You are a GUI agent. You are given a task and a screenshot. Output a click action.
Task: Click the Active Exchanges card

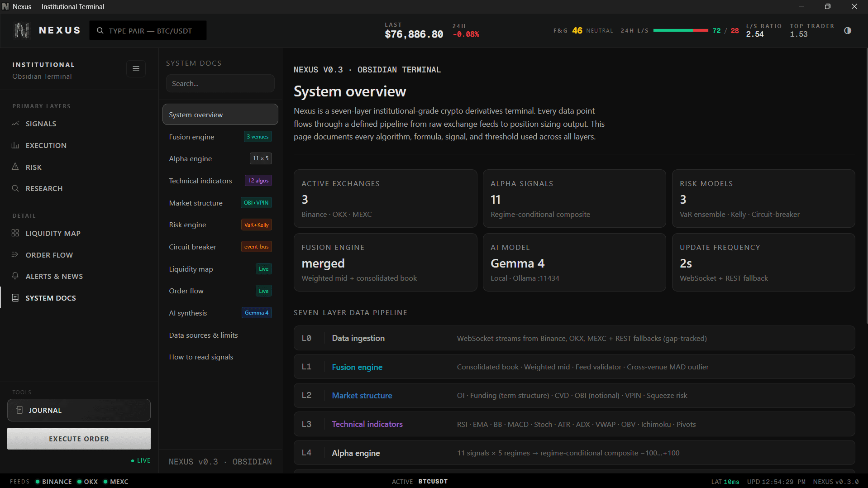click(386, 198)
